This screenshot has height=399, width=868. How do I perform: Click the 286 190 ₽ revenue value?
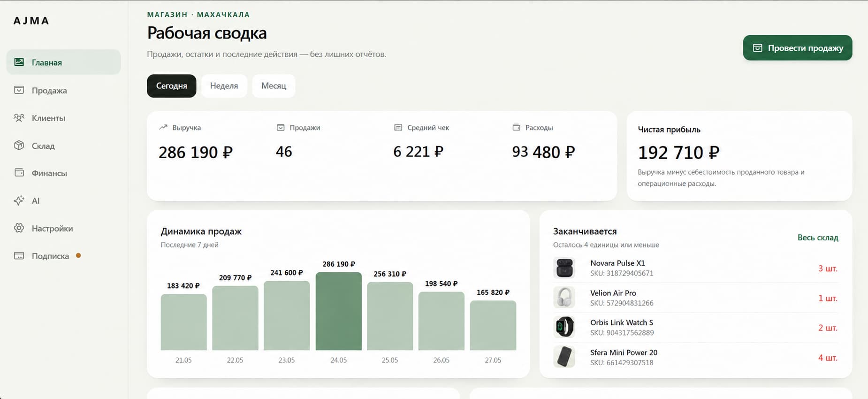[x=196, y=153]
